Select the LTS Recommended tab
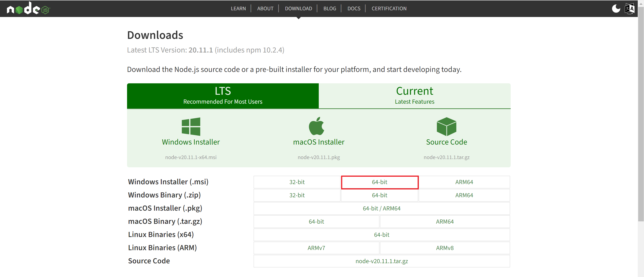The width and height of the screenshot is (644, 277). [223, 96]
